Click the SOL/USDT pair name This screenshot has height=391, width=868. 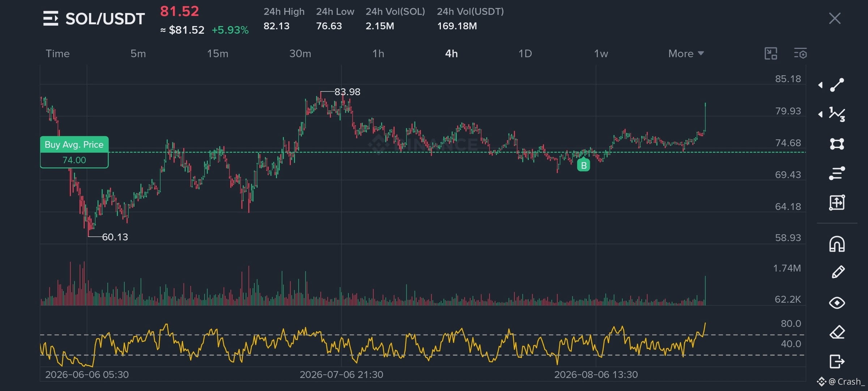[x=105, y=19]
